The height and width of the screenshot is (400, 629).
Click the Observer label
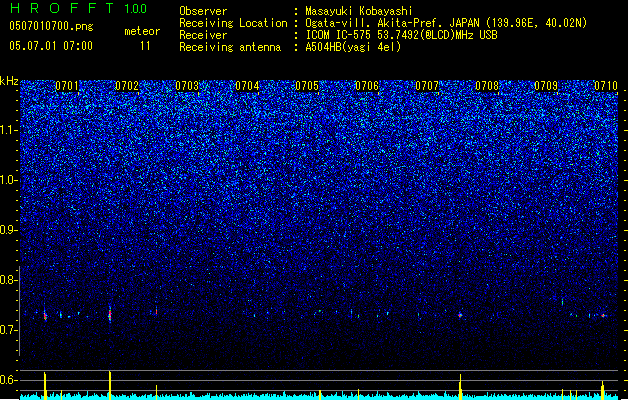203,11
